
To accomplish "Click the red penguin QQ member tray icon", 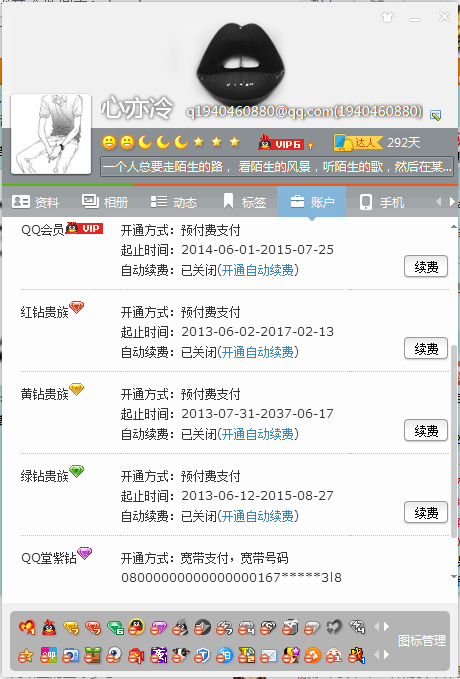I will (x=49, y=627).
